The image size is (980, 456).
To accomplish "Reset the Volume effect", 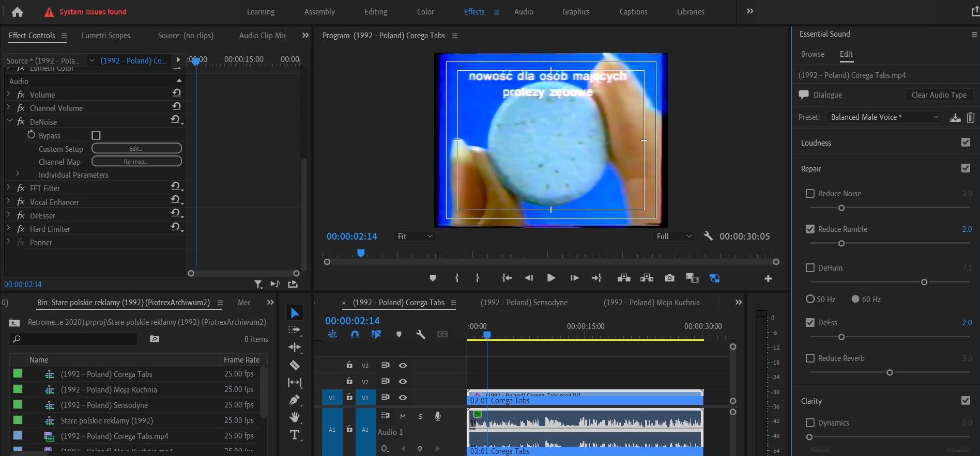I will pyautogui.click(x=177, y=93).
